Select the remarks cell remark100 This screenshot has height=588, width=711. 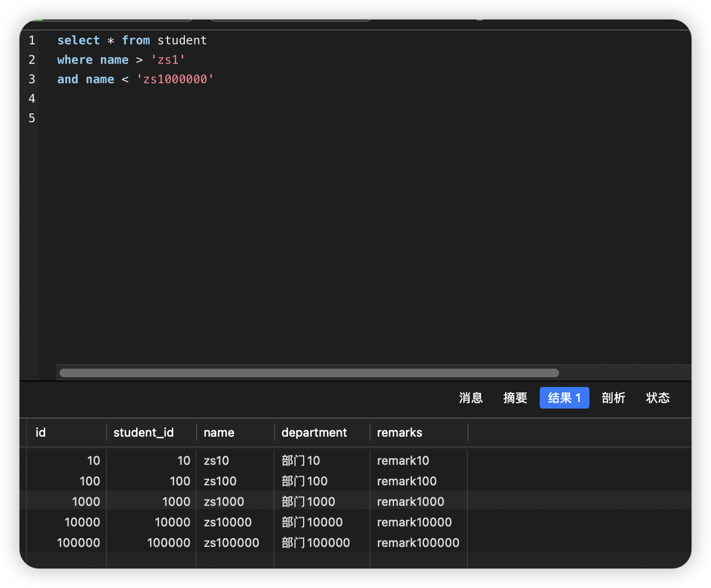(x=407, y=481)
